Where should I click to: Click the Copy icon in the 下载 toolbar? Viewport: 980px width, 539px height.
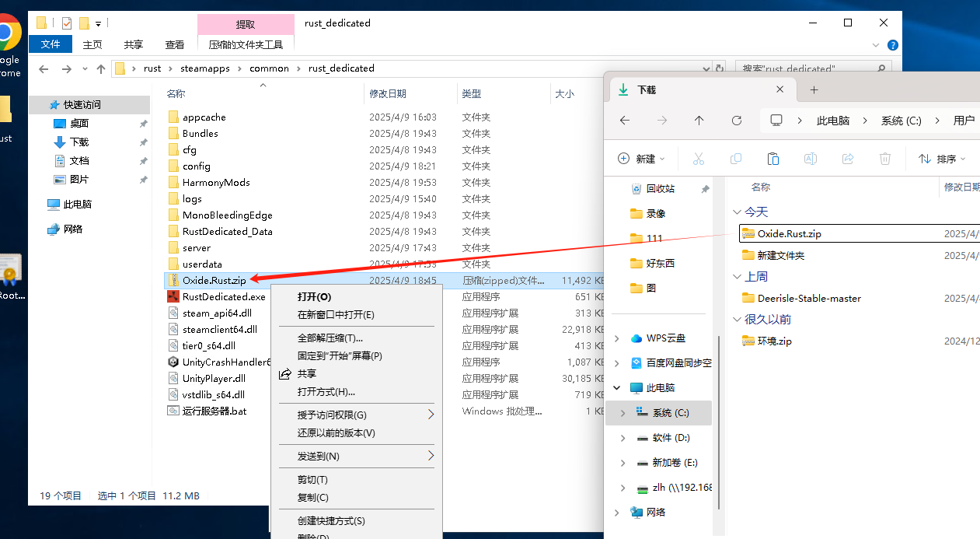736,159
